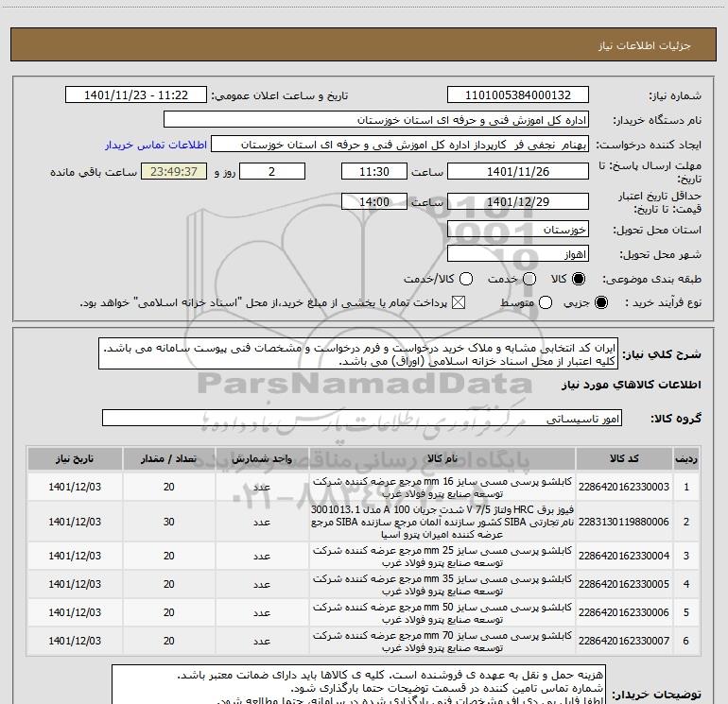Click the copper cable lug size 16 item name

[x=442, y=488]
